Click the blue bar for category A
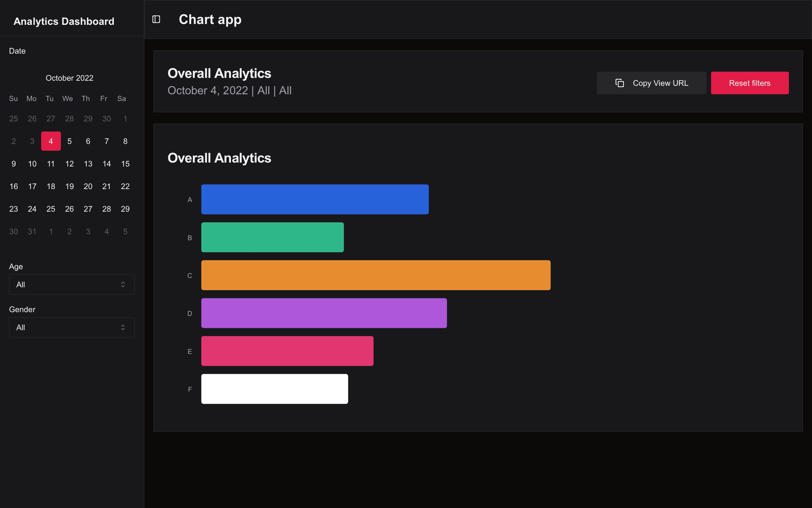The image size is (812, 508). (x=315, y=199)
